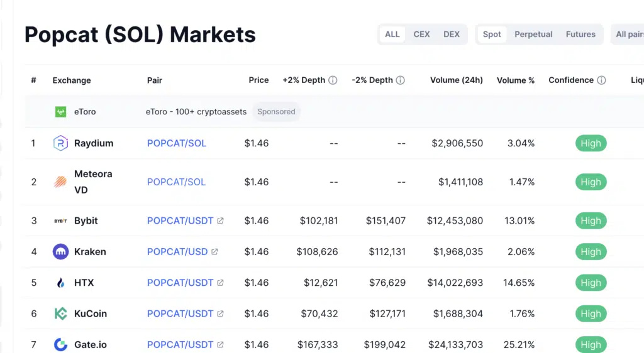The image size is (644, 353).
Task: Click external link icon on Bybit pair
Action: [x=220, y=220]
